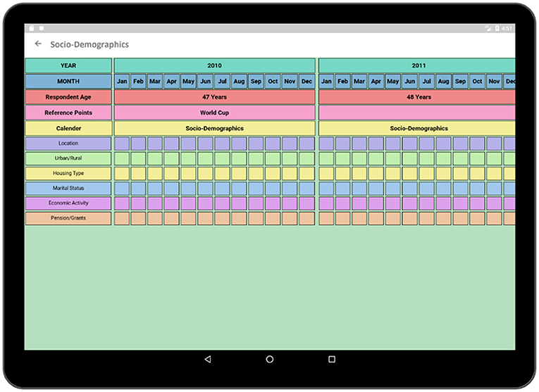The height and width of the screenshot is (392, 539).
Task: Tap the MONTH row label
Action: pyautogui.click(x=68, y=82)
